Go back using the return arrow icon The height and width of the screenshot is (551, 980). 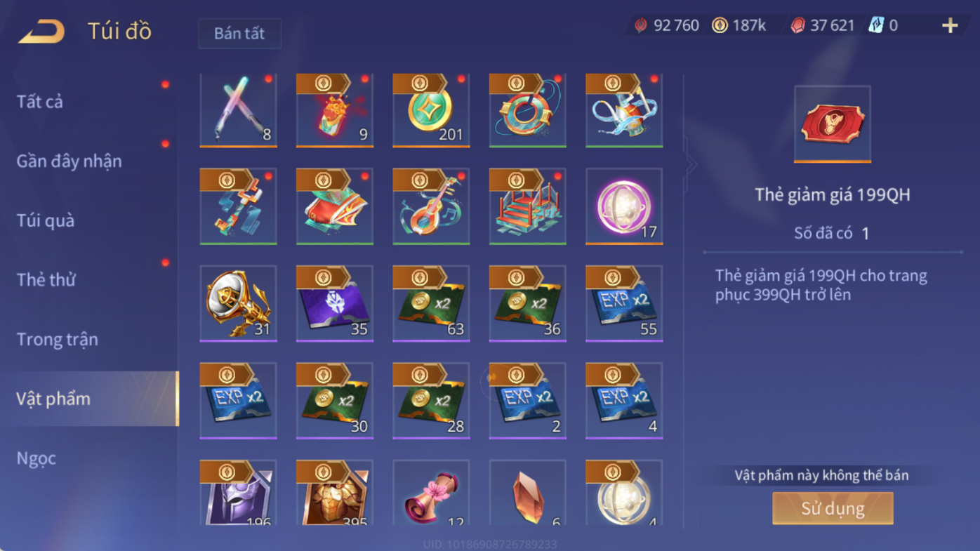[41, 32]
